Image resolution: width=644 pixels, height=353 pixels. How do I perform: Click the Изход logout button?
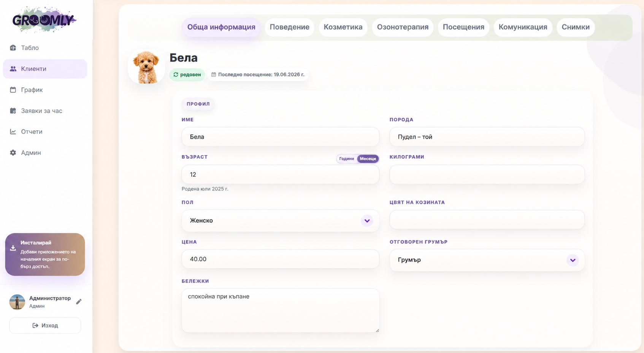pos(45,326)
